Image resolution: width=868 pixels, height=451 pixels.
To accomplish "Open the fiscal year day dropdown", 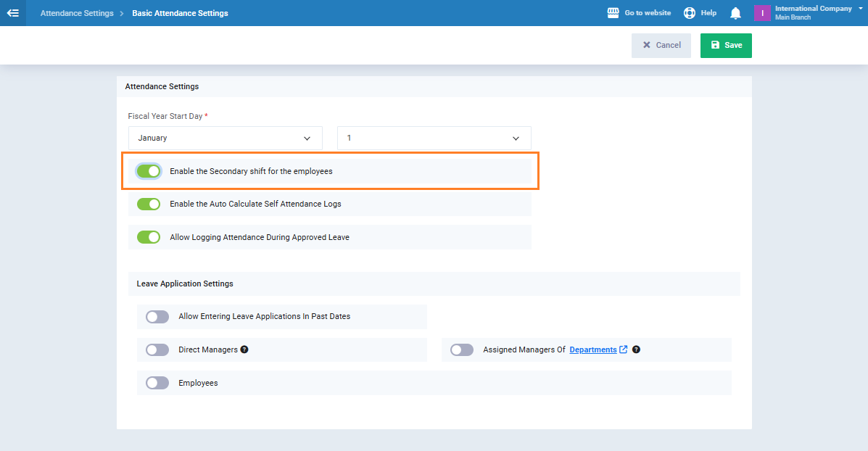I will [434, 138].
